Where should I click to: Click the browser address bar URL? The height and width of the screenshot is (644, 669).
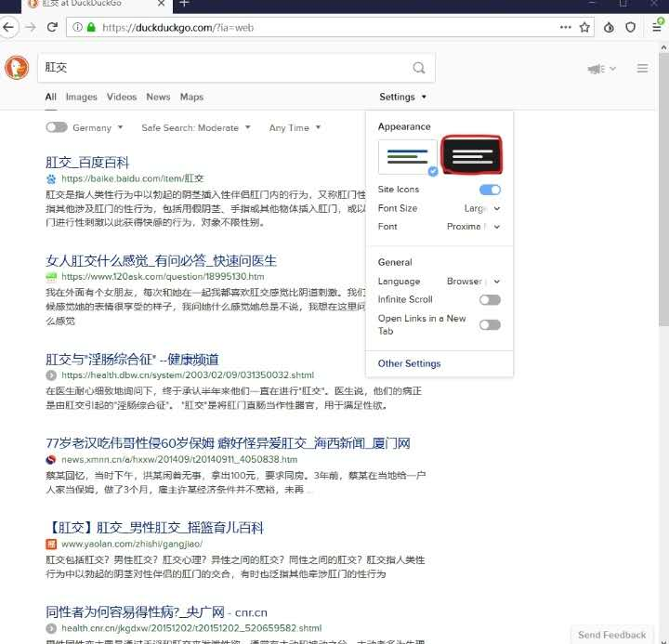177,28
